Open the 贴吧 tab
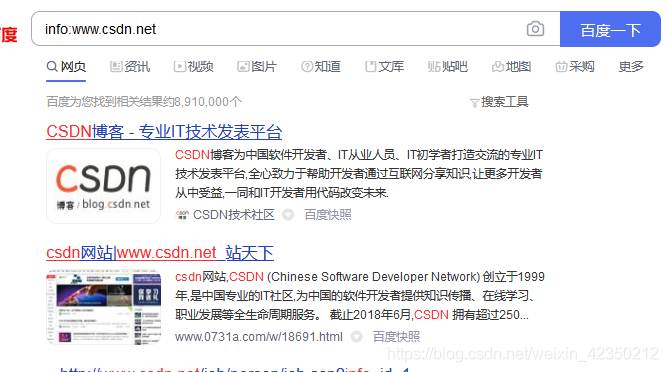The image size is (668, 372). [x=448, y=67]
